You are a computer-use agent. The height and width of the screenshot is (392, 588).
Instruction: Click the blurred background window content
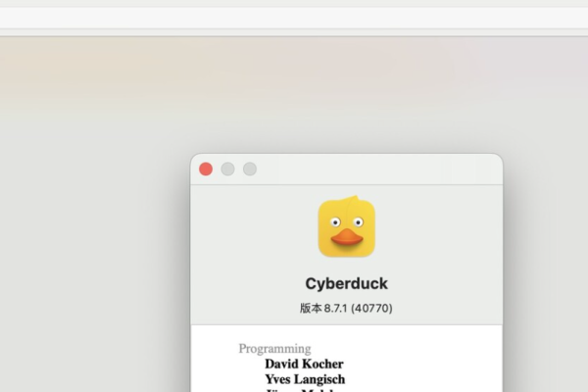click(x=294, y=78)
